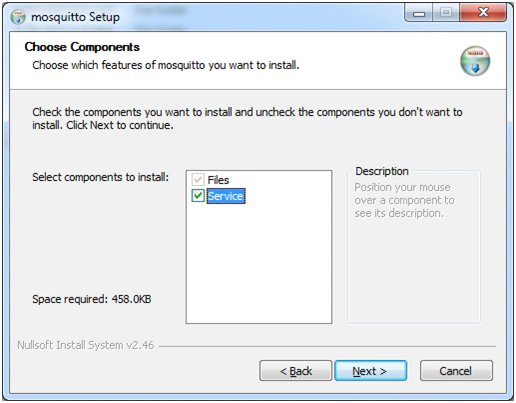The width and height of the screenshot is (516, 403).
Task: Click the greyed Files component checkbox
Action: point(198,180)
